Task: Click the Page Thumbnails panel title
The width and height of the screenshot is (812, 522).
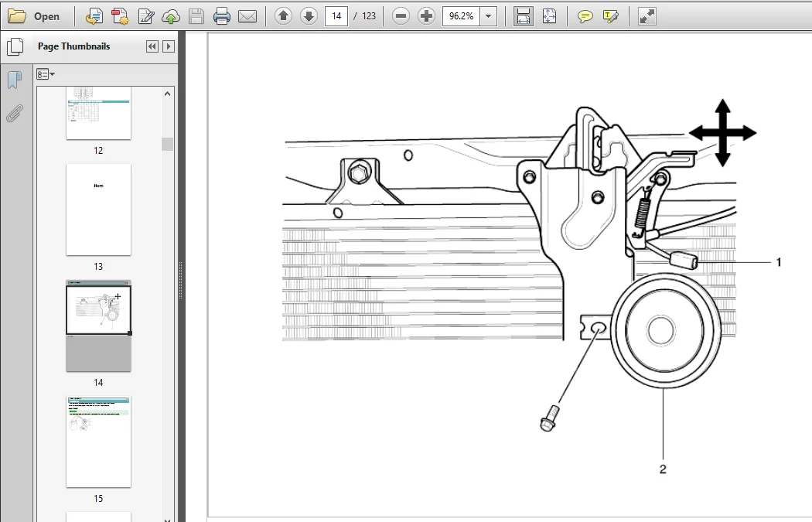Action: pyautogui.click(x=74, y=46)
